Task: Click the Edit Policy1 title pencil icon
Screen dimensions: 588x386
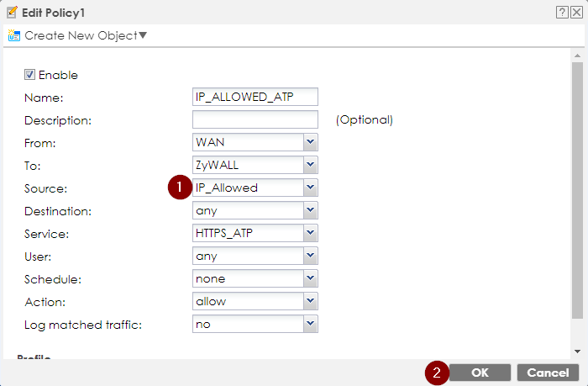Action: (11, 13)
